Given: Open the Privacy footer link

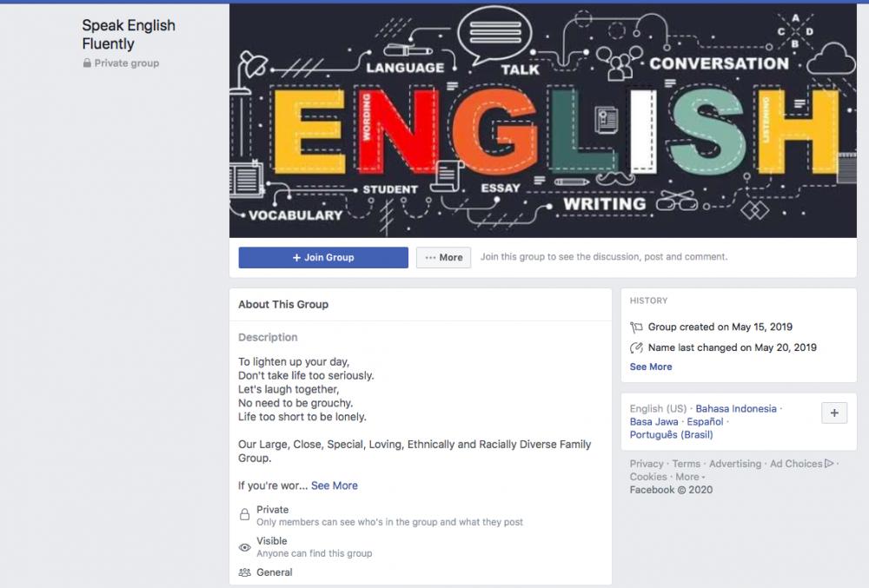Looking at the screenshot, I should pyautogui.click(x=647, y=464).
